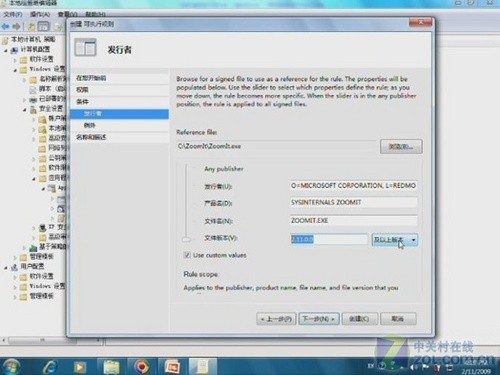Collapse the 用户配置 node arrow
Image resolution: width=500 pixels, height=375 pixels.
pos(6,267)
